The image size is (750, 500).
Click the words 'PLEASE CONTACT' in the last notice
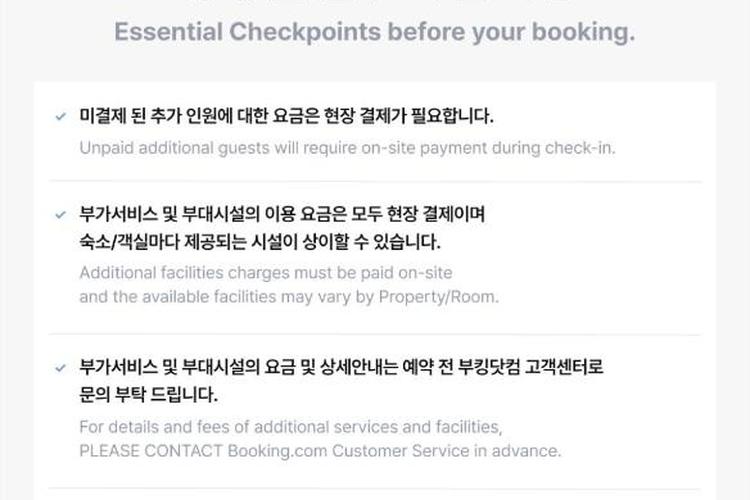click(151, 451)
